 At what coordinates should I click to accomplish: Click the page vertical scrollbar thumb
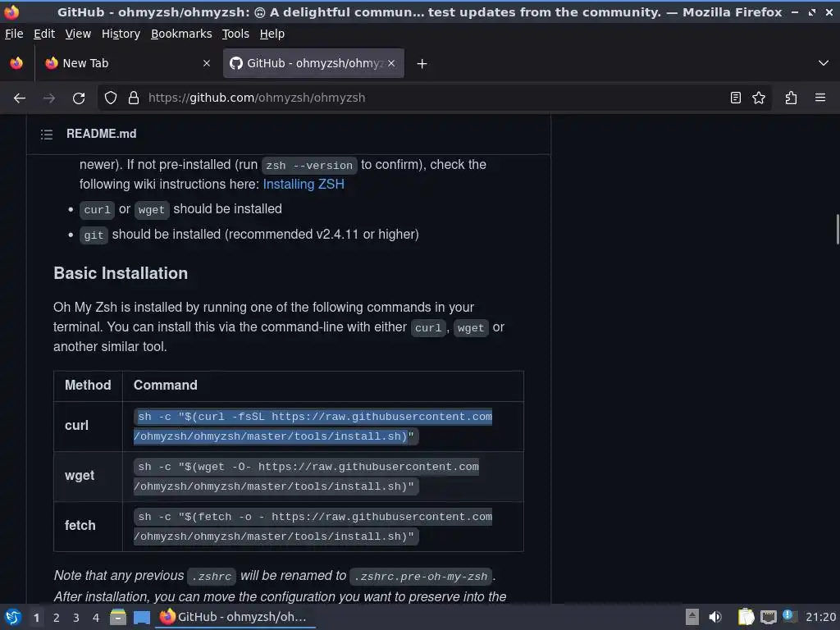838,229
